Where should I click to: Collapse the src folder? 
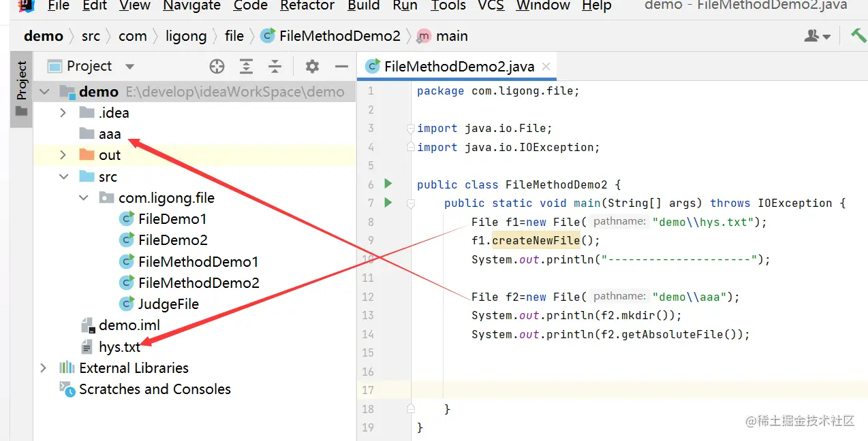(63, 177)
